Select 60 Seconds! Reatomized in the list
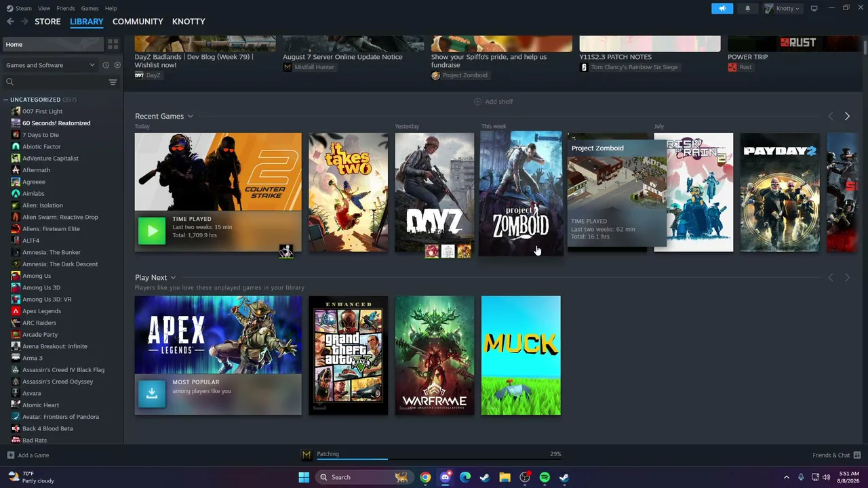This screenshot has width=868, height=488. pyautogui.click(x=56, y=123)
